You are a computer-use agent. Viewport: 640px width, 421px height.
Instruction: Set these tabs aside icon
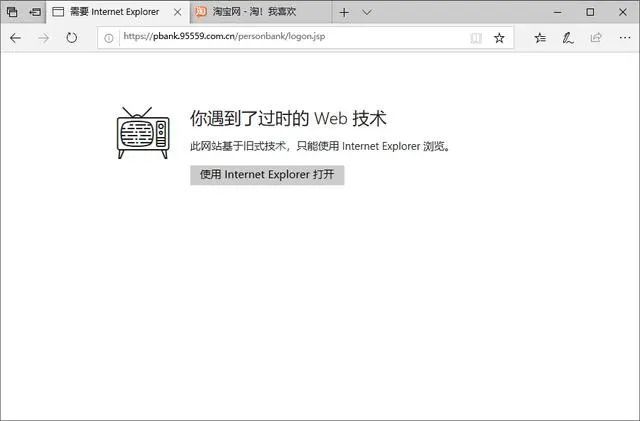(x=35, y=12)
